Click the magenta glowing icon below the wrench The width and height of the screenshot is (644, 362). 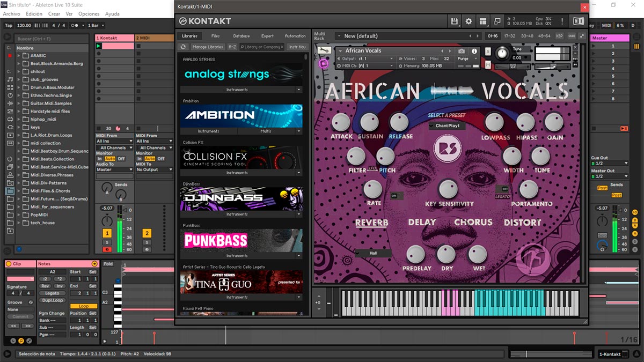323,63
